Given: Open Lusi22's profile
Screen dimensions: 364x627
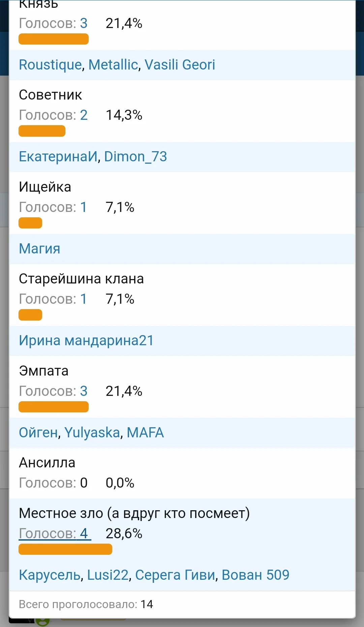Looking at the screenshot, I should pyautogui.click(x=108, y=575).
